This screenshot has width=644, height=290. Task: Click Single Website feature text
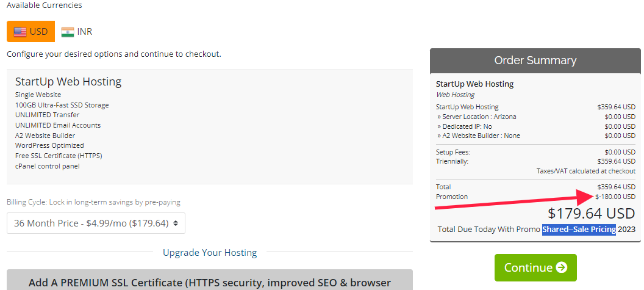tap(38, 95)
